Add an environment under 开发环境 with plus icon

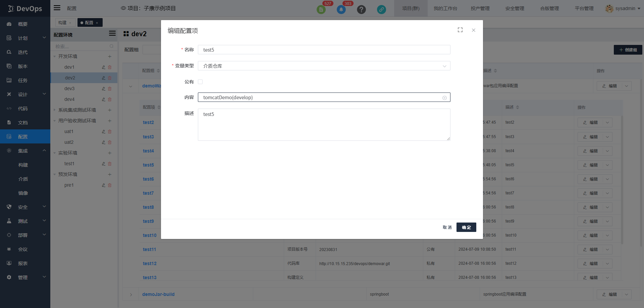pos(110,57)
